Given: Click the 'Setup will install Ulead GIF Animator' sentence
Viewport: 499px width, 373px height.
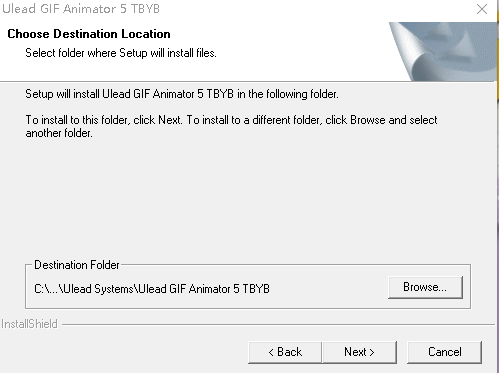Looking at the screenshot, I should pyautogui.click(x=182, y=94).
